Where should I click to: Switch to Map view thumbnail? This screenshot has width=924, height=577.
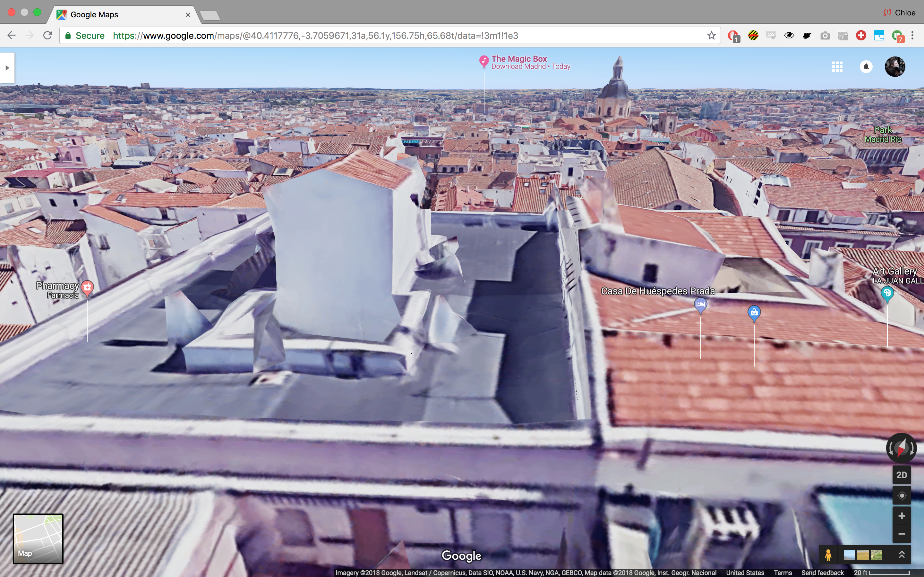pyautogui.click(x=38, y=539)
